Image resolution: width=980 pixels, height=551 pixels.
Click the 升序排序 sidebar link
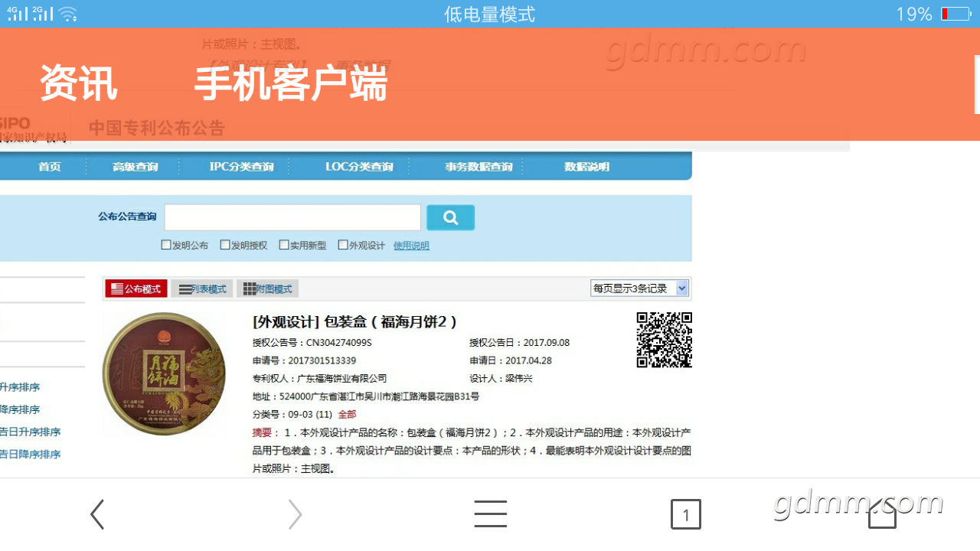(x=20, y=387)
